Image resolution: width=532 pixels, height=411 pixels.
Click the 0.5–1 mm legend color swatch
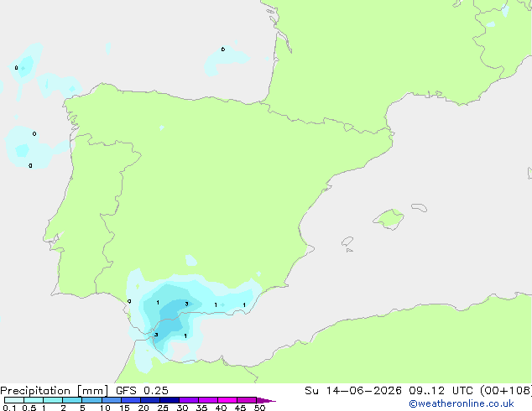(34, 400)
